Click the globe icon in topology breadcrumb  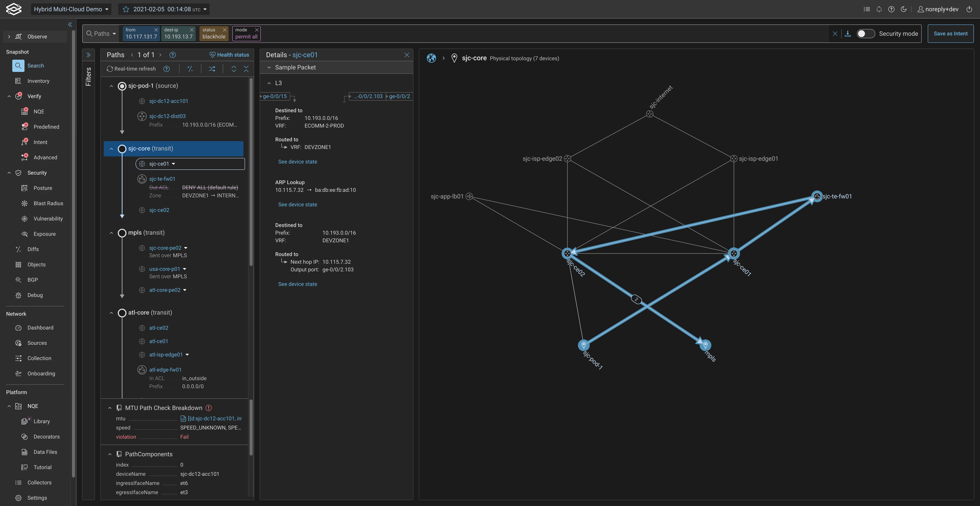tap(431, 58)
